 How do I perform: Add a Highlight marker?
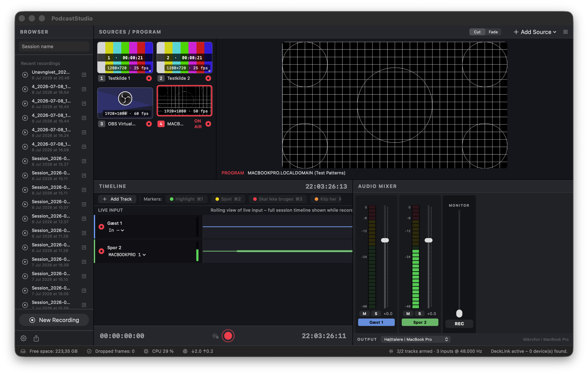(186, 199)
